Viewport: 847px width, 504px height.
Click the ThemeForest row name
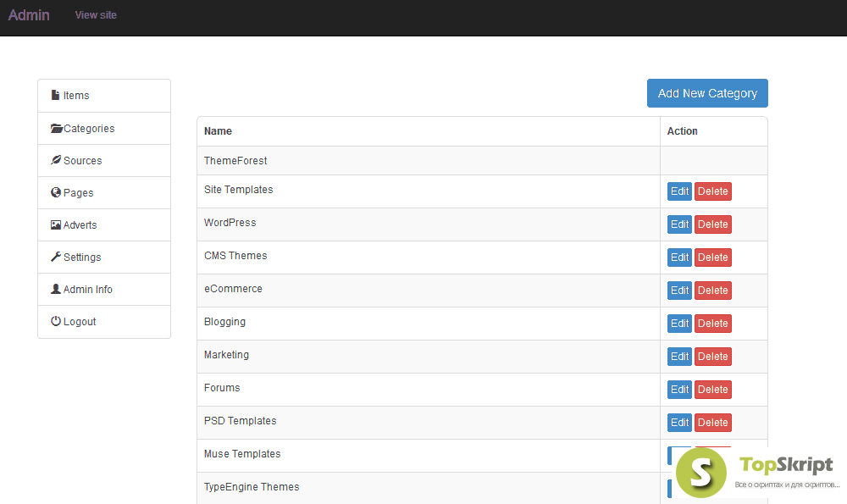(x=235, y=160)
